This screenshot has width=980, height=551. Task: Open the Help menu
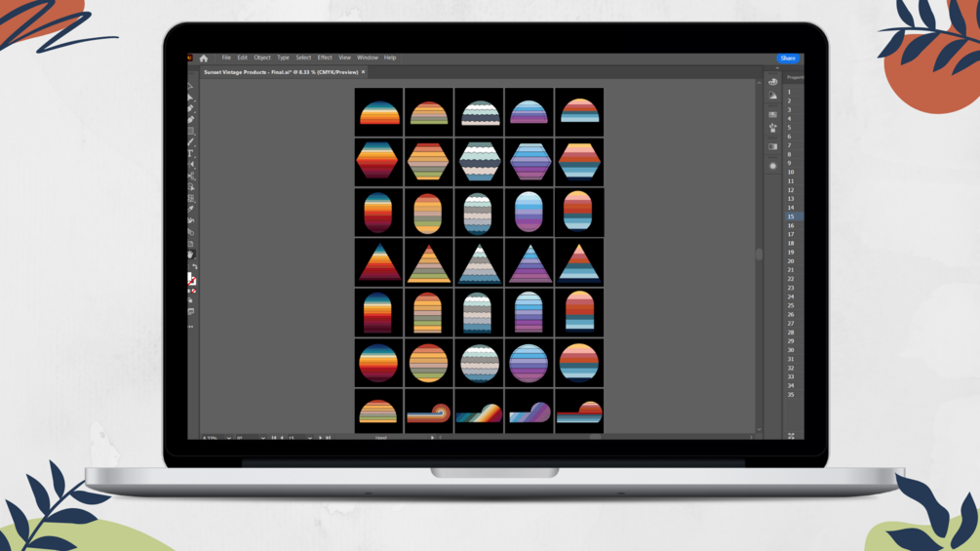click(390, 58)
